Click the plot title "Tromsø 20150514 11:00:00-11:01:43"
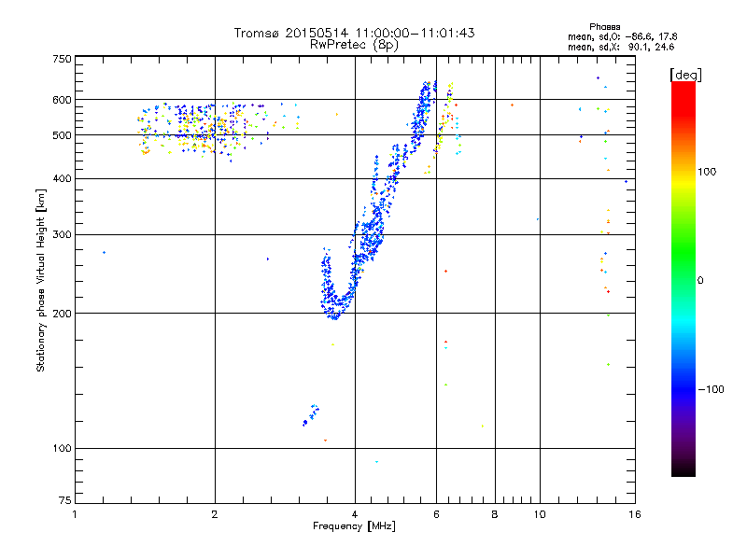The image size is (747, 560). [354, 33]
